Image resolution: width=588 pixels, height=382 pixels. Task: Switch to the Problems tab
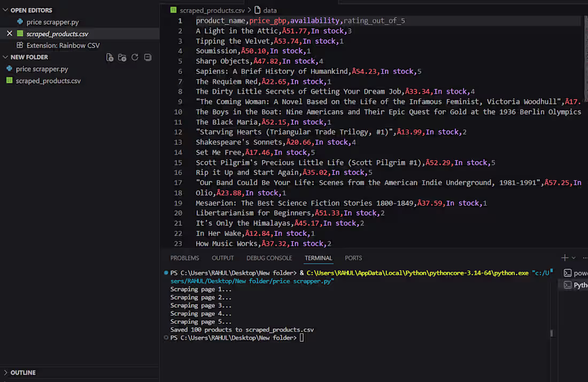pyautogui.click(x=184, y=258)
